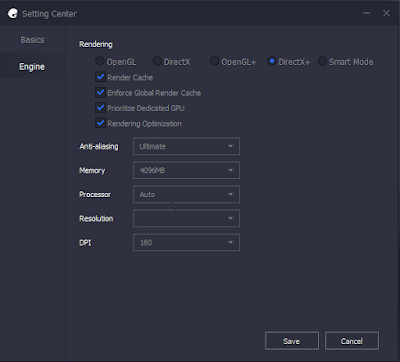
Task: Close the Setting Center window
Action: [x=386, y=13]
